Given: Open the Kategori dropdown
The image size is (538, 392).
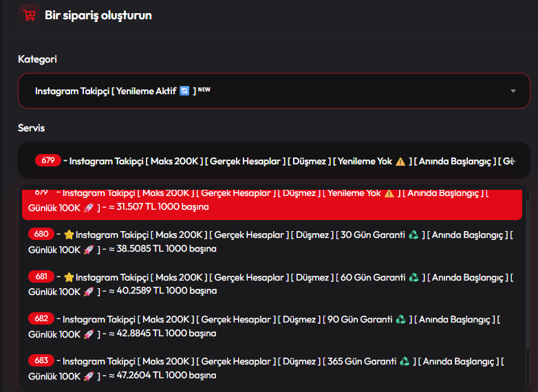Looking at the screenshot, I should 274,91.
